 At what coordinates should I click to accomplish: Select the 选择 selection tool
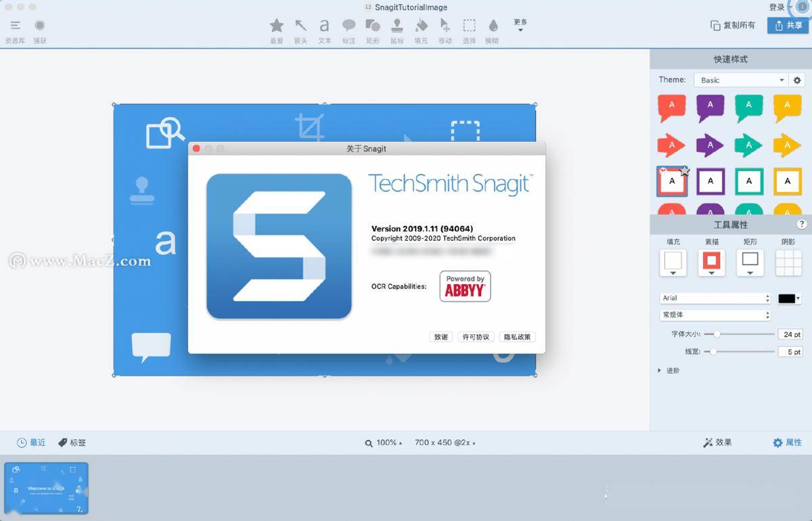(469, 31)
